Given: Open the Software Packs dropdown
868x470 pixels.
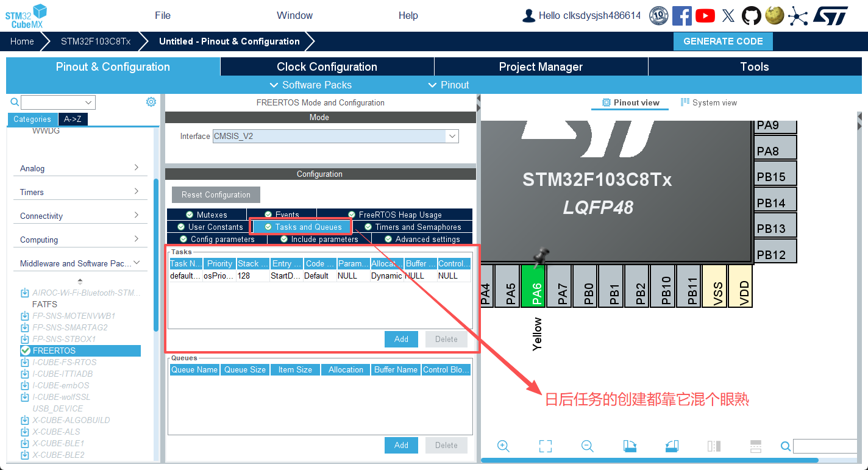Looking at the screenshot, I should click(x=311, y=85).
